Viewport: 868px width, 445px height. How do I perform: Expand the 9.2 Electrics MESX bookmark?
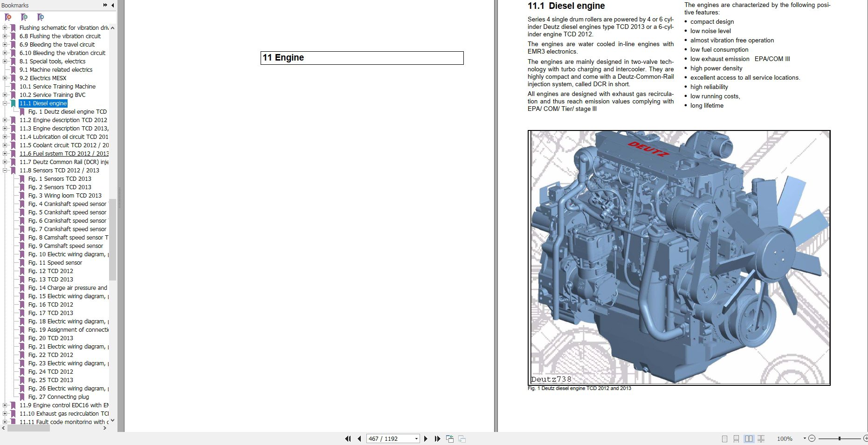(5, 78)
